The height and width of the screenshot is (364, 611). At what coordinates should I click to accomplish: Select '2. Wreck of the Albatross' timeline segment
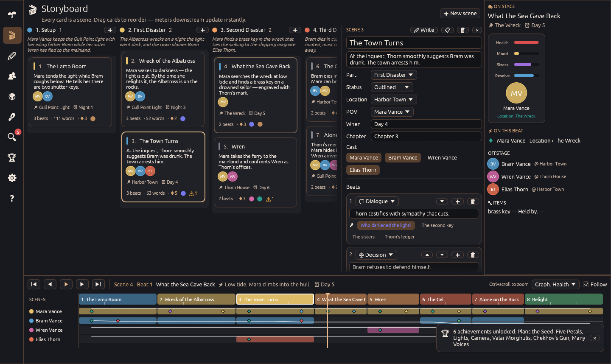tap(196, 300)
